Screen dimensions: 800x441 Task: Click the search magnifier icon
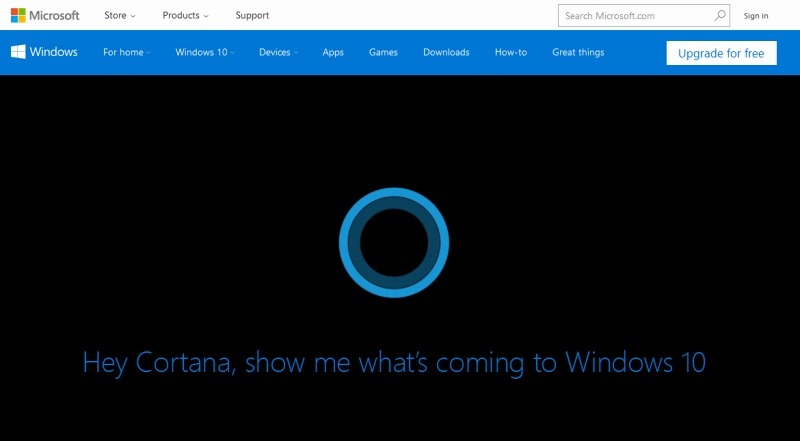(x=720, y=15)
